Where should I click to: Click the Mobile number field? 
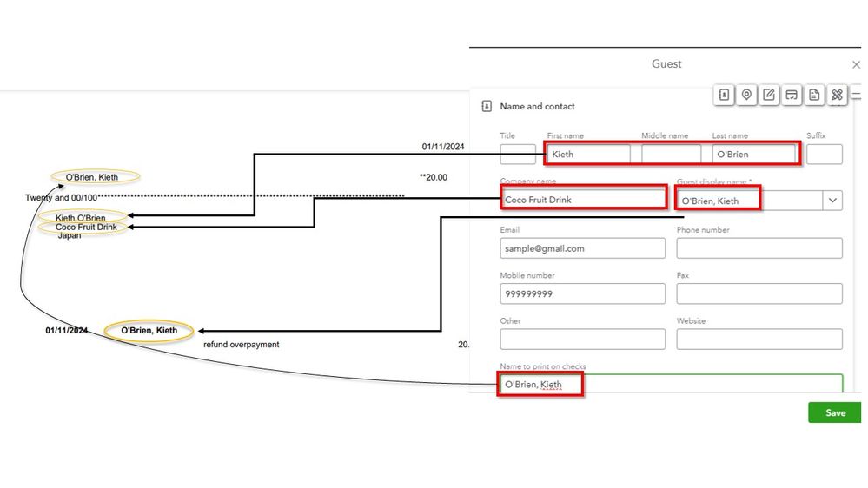coord(582,293)
